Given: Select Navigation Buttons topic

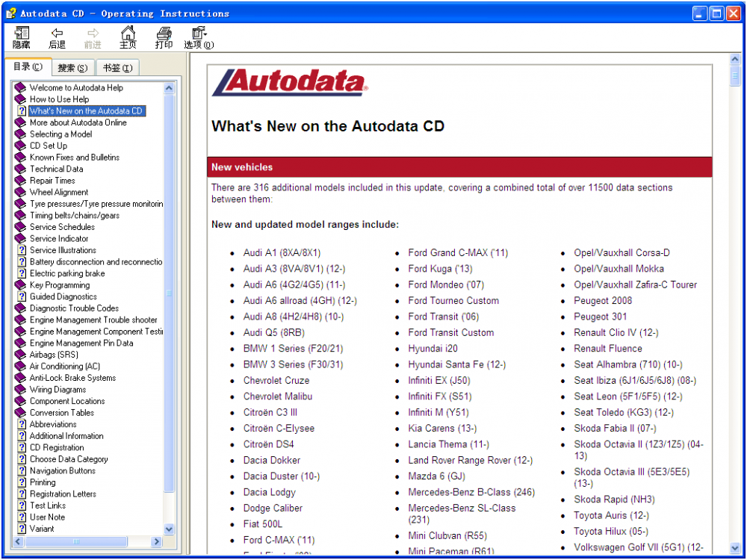Looking at the screenshot, I should (x=63, y=470).
